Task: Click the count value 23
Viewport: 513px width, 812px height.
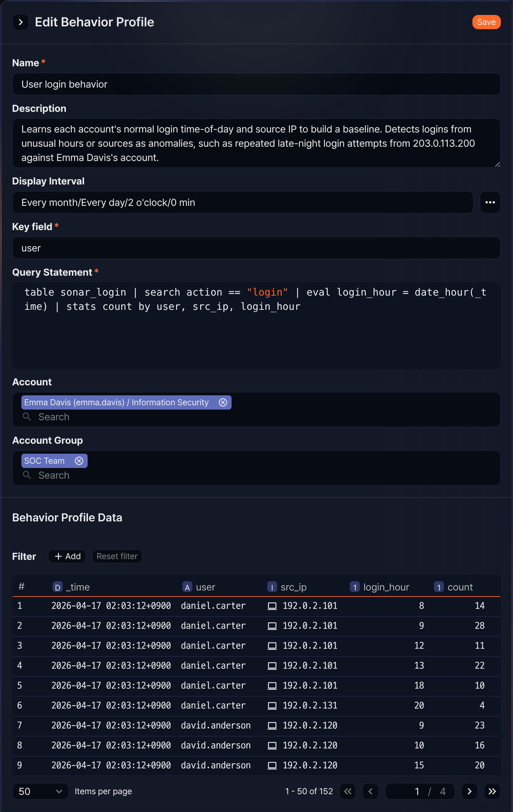Action: click(480, 725)
